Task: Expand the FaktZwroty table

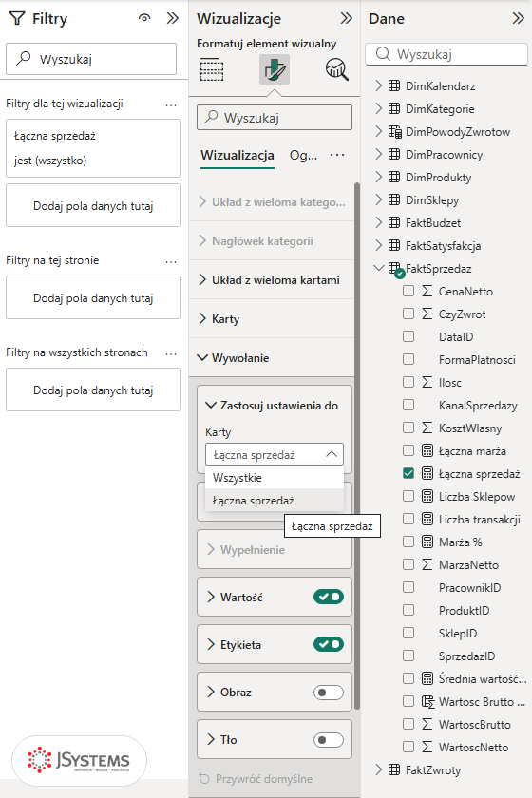Action: pyautogui.click(x=378, y=769)
